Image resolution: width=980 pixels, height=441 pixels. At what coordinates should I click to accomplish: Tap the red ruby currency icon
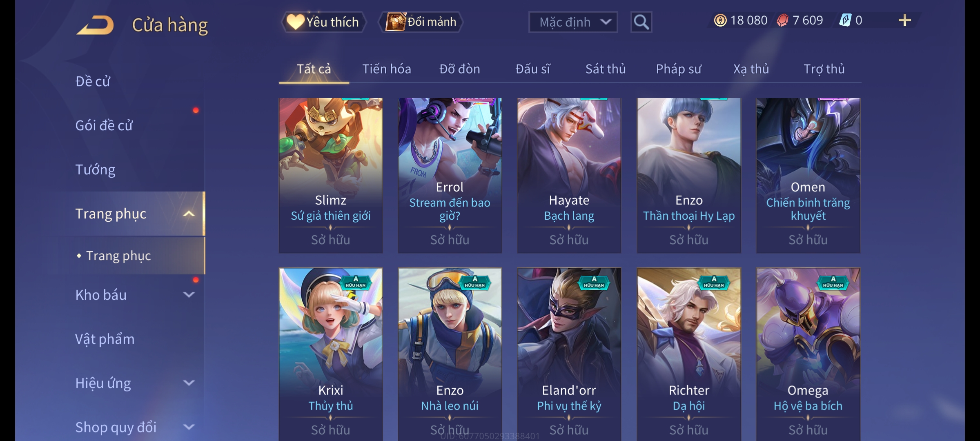pos(782,20)
